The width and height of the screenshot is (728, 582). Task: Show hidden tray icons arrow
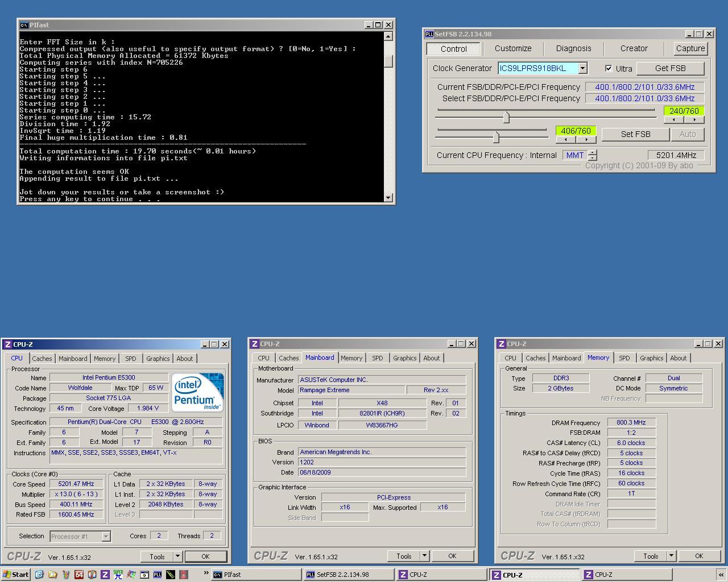pos(721,575)
